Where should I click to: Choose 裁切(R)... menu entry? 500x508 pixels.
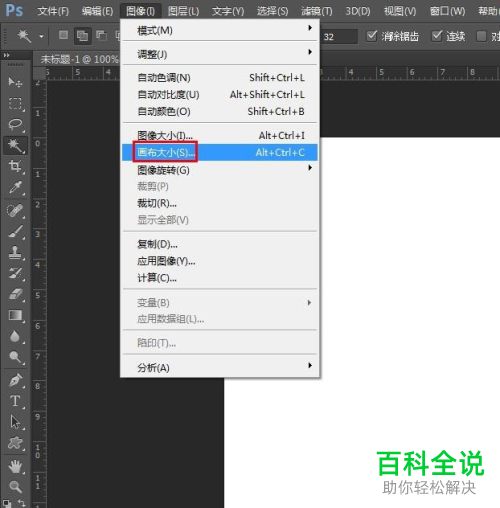[220, 203]
